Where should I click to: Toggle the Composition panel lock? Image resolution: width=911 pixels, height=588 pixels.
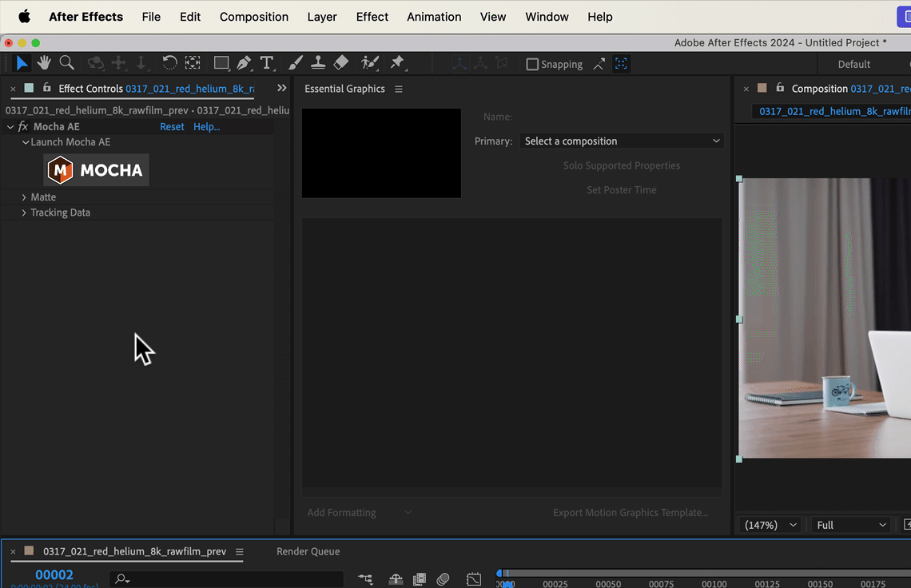[780, 88]
